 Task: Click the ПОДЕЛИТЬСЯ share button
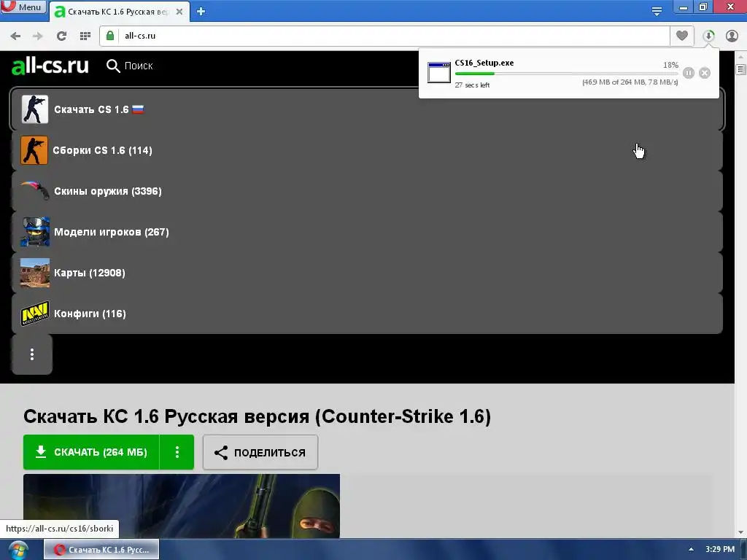click(x=260, y=452)
